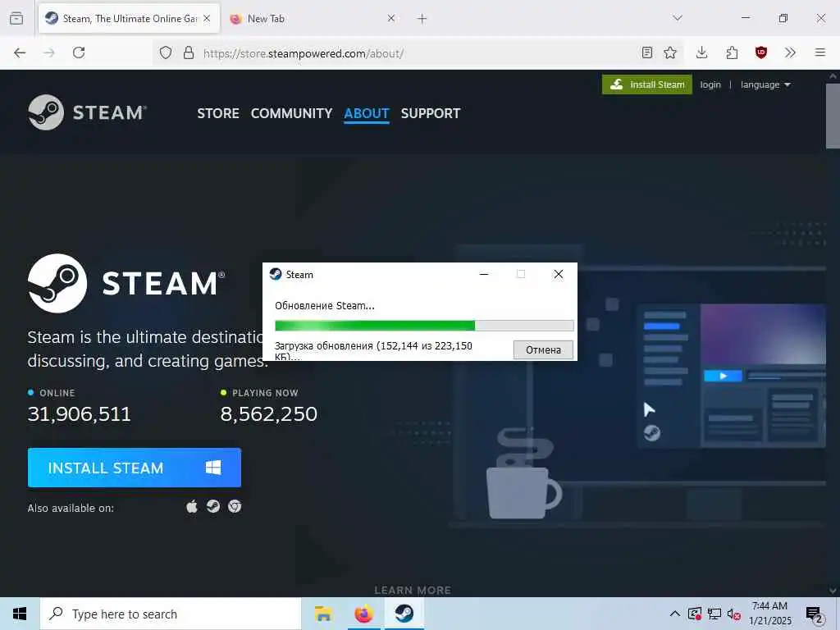
Task: Open the STORE menu
Action: point(218,113)
